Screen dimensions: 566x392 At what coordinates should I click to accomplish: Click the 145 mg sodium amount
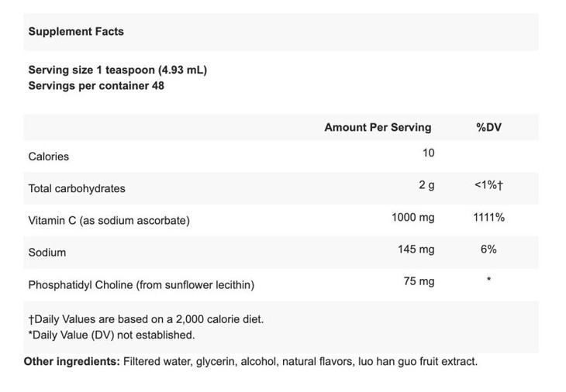[x=416, y=249]
